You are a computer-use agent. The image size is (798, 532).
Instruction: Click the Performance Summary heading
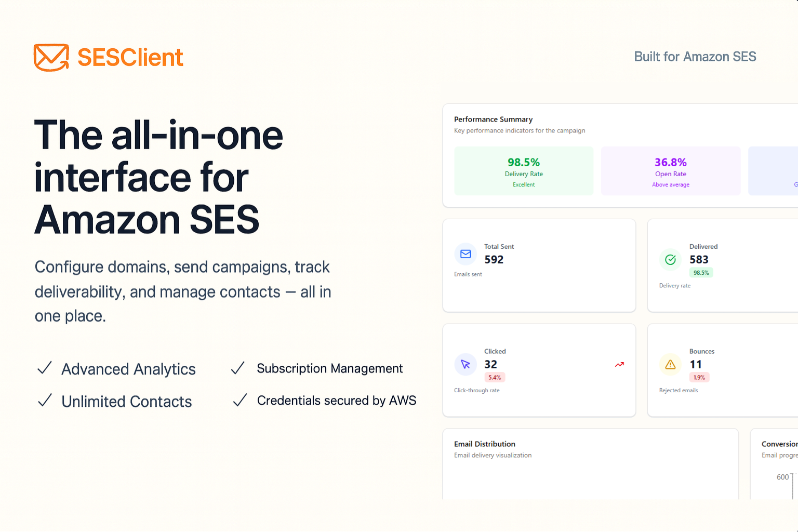493,119
